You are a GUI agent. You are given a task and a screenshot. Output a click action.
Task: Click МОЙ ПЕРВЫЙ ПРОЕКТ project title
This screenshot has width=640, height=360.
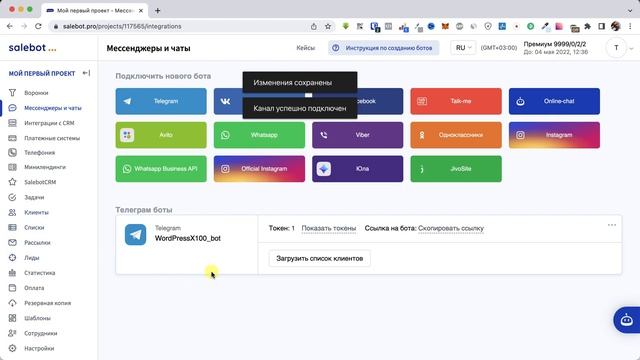(x=42, y=73)
